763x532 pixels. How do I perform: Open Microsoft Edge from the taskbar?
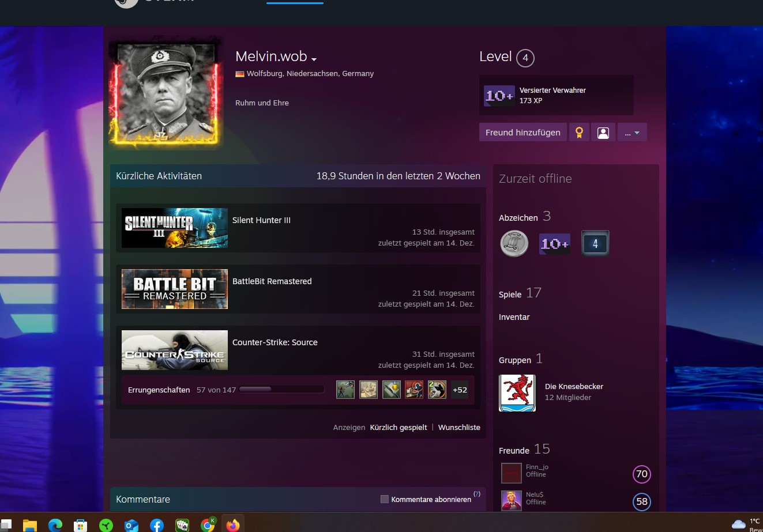[55, 525]
